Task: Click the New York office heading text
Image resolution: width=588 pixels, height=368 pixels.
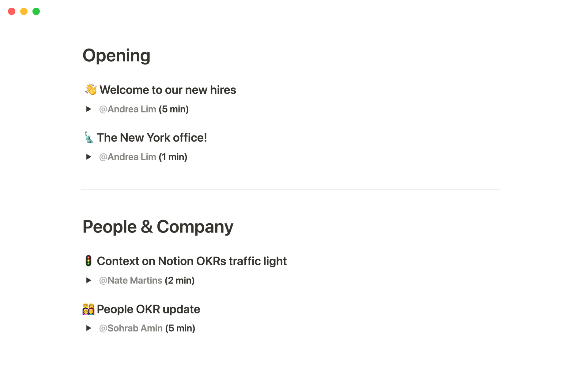Action: pyautogui.click(x=152, y=138)
